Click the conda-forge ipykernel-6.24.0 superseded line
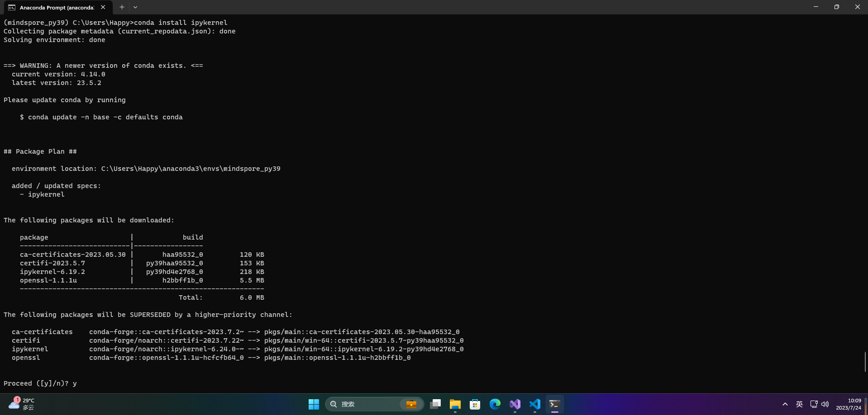The height and width of the screenshot is (415, 868). (x=238, y=349)
